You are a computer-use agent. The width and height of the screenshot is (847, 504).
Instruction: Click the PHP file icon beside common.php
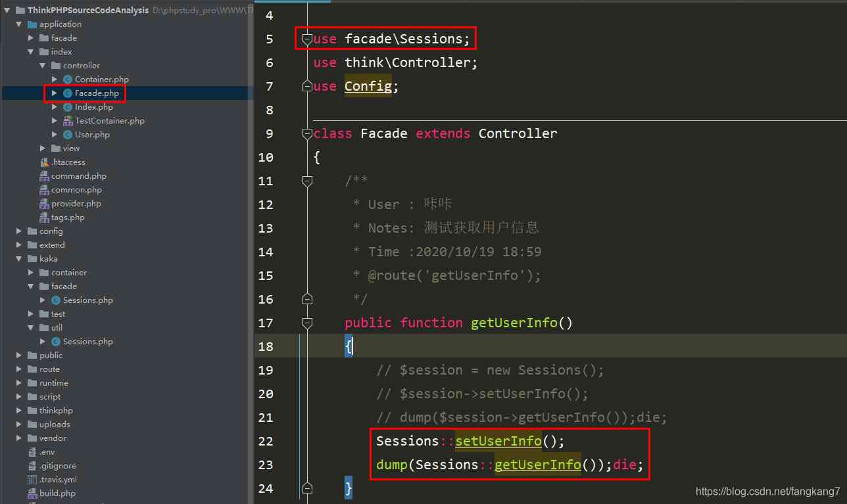(44, 190)
